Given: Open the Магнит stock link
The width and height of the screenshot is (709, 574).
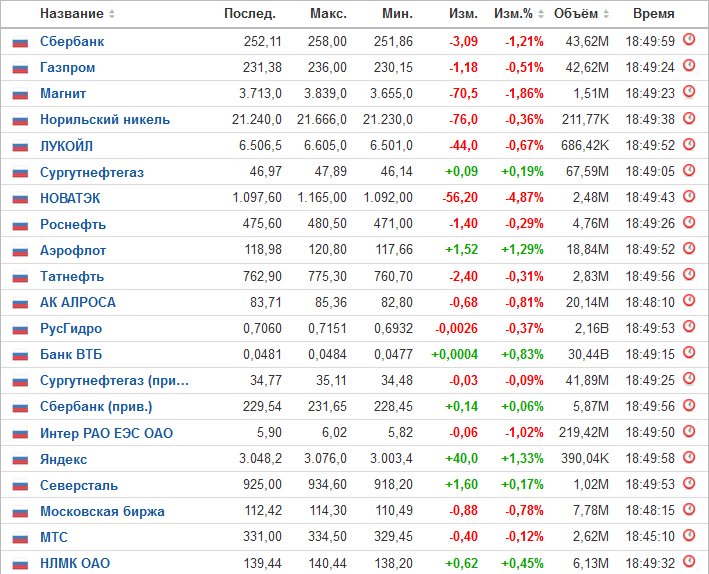Looking at the screenshot, I should [x=63, y=94].
